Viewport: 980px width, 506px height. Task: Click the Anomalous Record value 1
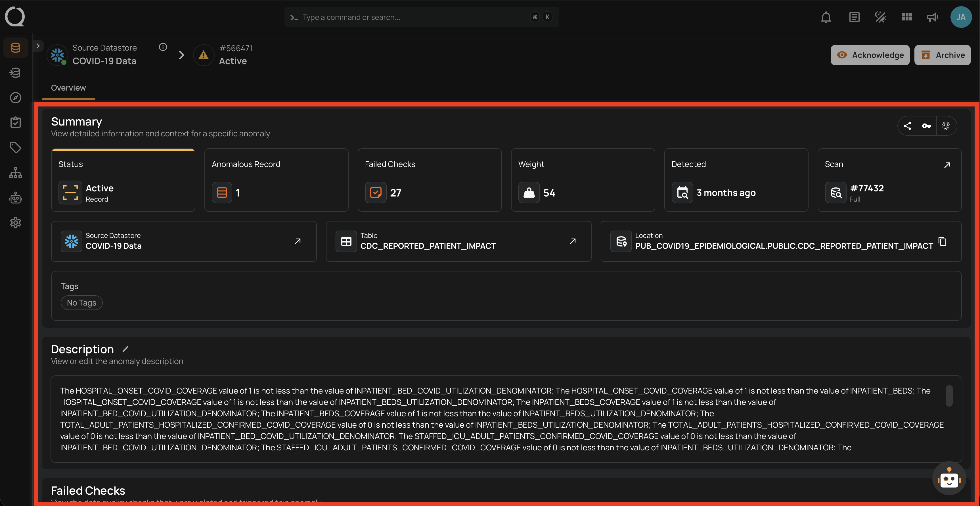point(238,193)
